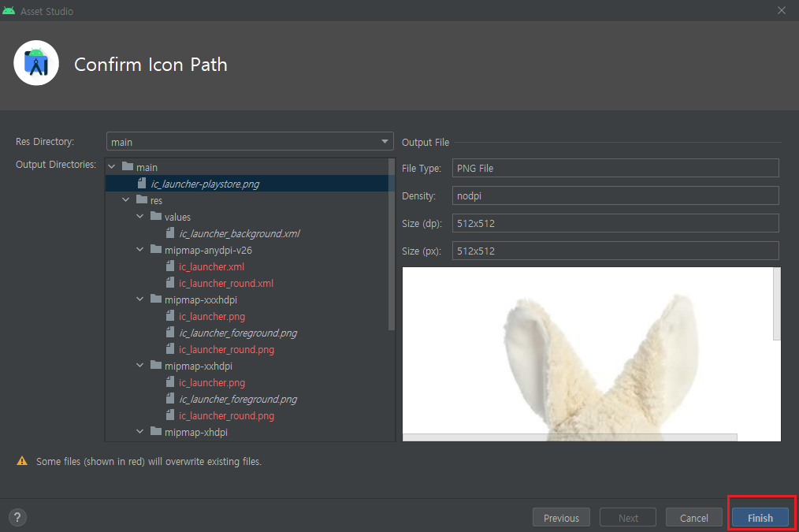The width and height of the screenshot is (799, 532).
Task: Click the Size (dp) field
Action: tap(615, 223)
